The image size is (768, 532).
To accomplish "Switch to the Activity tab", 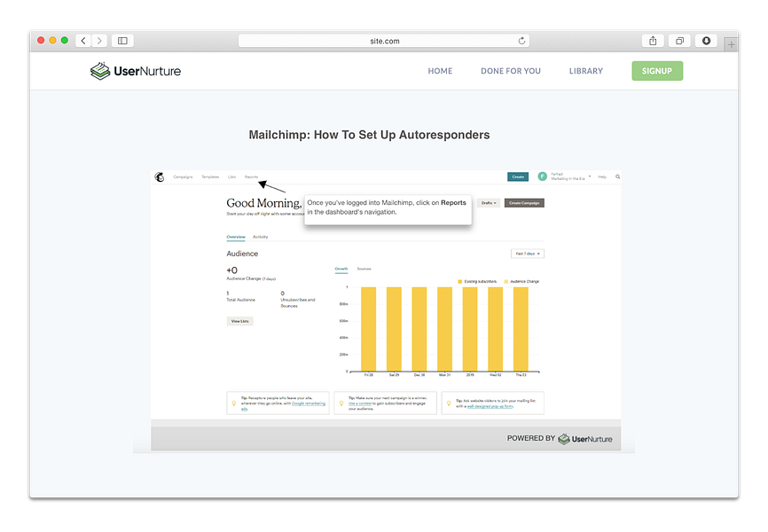I will point(260,237).
